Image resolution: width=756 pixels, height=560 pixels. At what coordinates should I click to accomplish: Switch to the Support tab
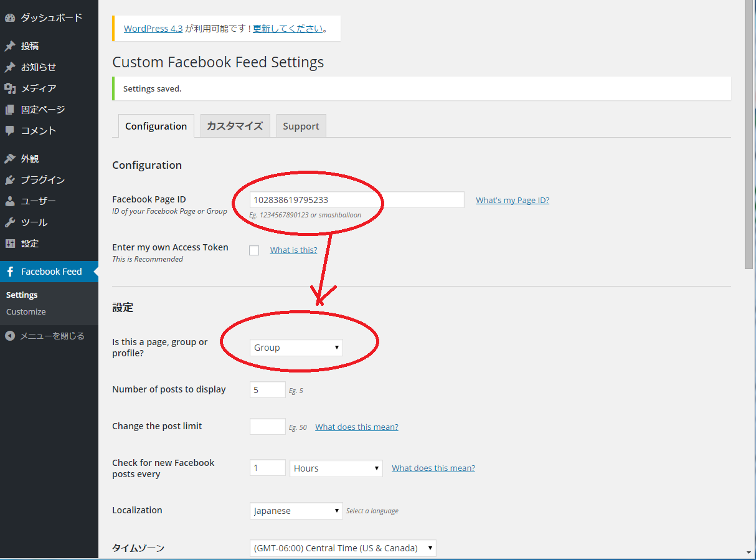[301, 126]
